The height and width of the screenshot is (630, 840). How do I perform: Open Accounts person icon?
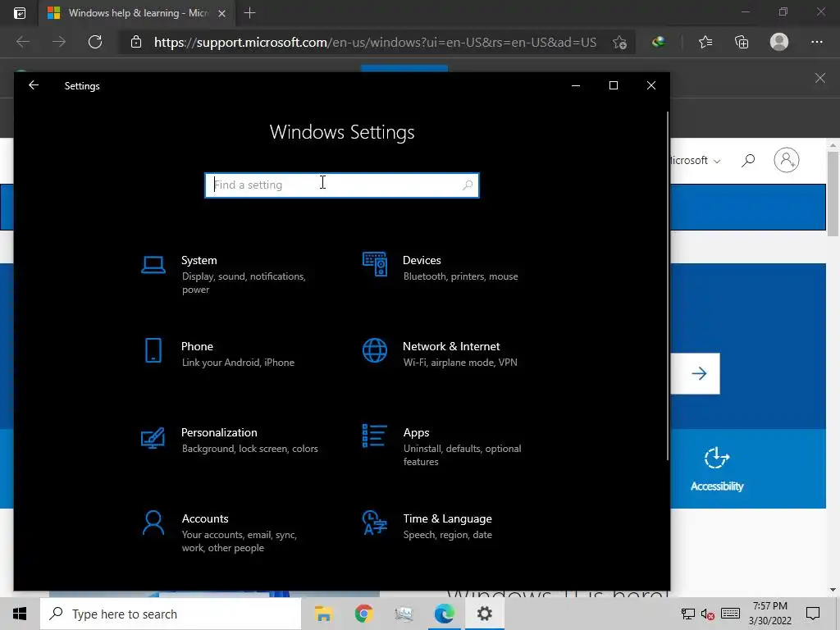coord(153,523)
